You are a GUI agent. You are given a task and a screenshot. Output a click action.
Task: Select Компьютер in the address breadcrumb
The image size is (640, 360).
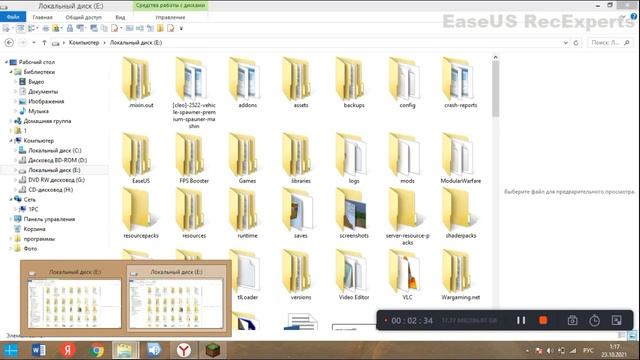click(x=84, y=42)
